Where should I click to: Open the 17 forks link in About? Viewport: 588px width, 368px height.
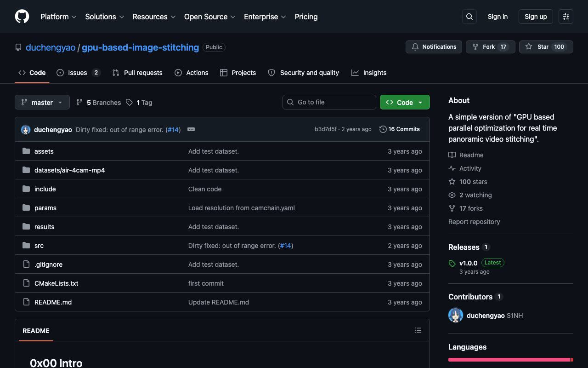tap(471, 208)
